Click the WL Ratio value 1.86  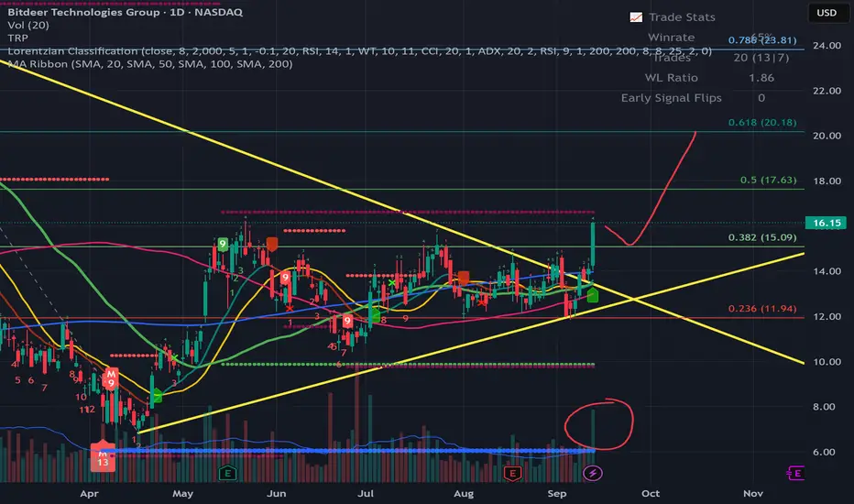pos(761,78)
